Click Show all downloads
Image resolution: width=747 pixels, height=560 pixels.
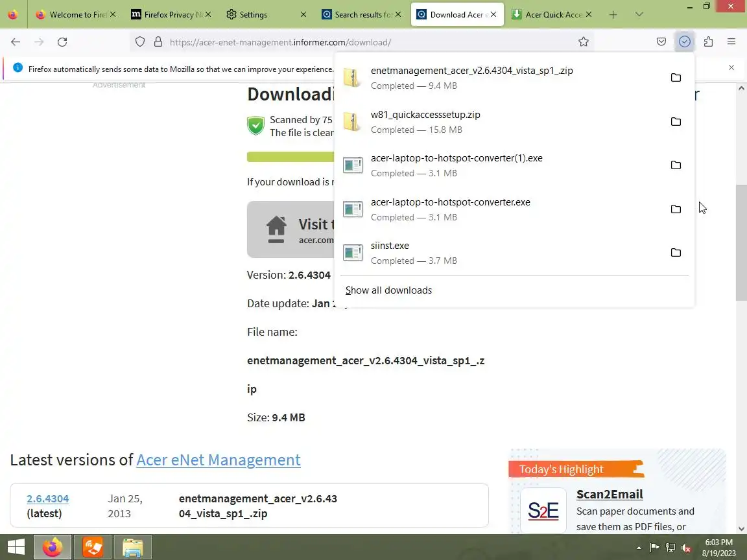click(x=388, y=290)
